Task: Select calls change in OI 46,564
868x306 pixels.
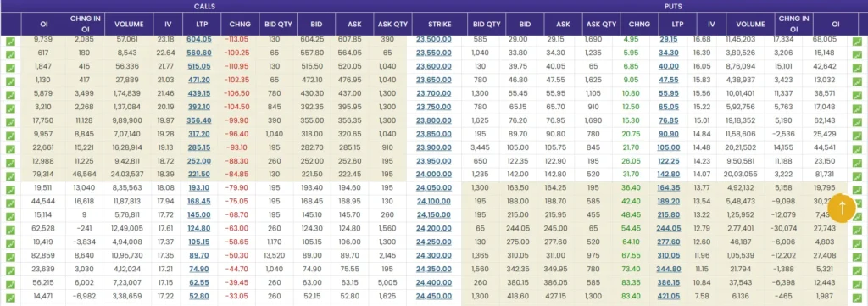Action: pyautogui.click(x=84, y=175)
